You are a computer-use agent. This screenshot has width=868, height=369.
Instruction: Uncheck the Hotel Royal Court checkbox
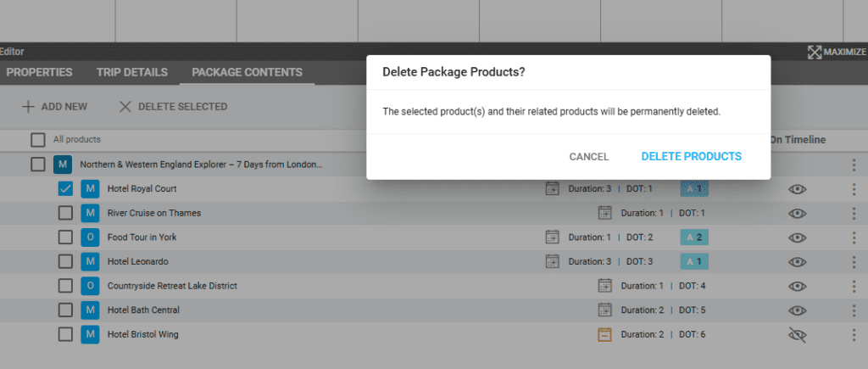[65, 189]
